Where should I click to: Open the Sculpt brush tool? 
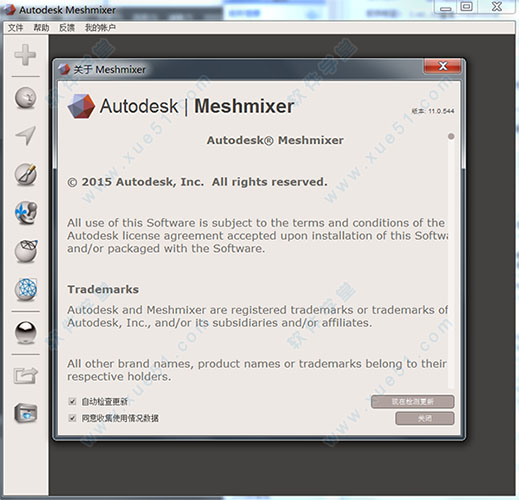pyautogui.click(x=26, y=174)
